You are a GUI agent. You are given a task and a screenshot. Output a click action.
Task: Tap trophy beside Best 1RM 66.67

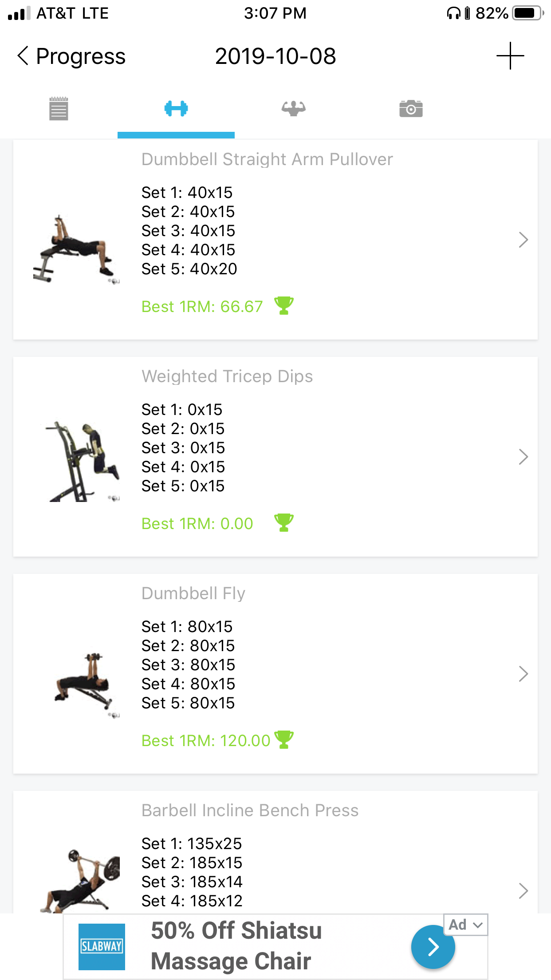click(x=284, y=306)
